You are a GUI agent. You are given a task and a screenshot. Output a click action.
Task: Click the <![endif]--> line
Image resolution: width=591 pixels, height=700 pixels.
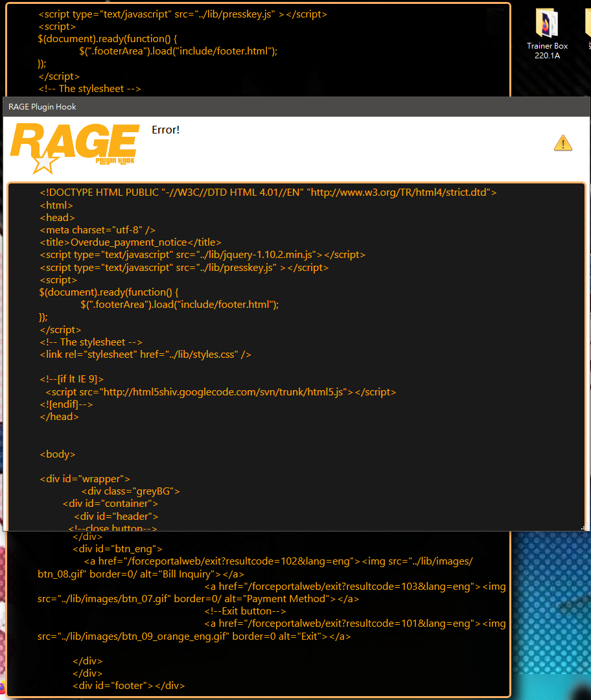(x=66, y=404)
